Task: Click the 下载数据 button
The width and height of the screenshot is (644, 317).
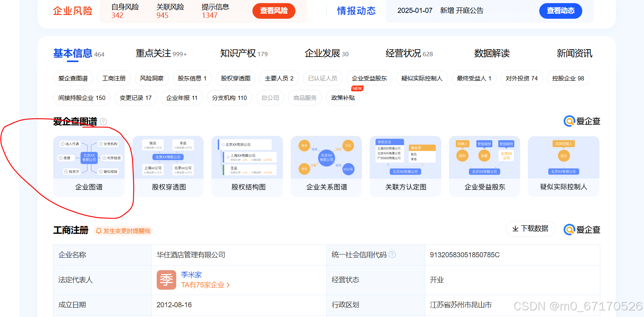Action: coord(531,229)
